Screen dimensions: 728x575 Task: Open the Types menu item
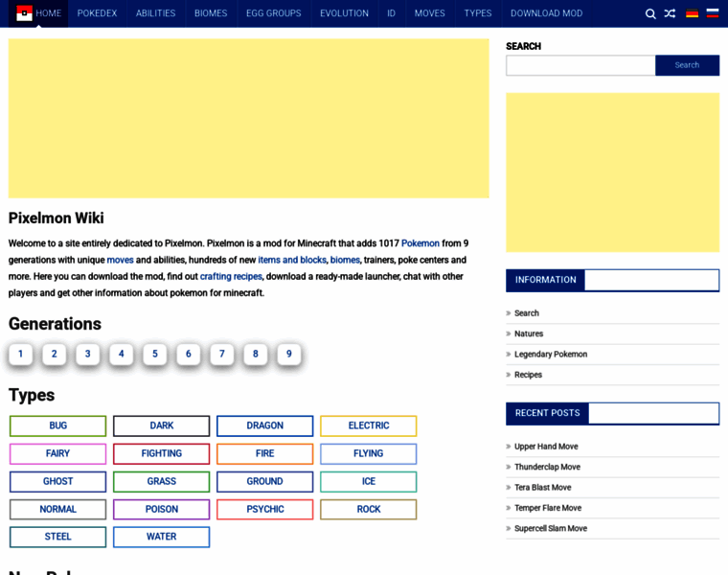(x=478, y=13)
